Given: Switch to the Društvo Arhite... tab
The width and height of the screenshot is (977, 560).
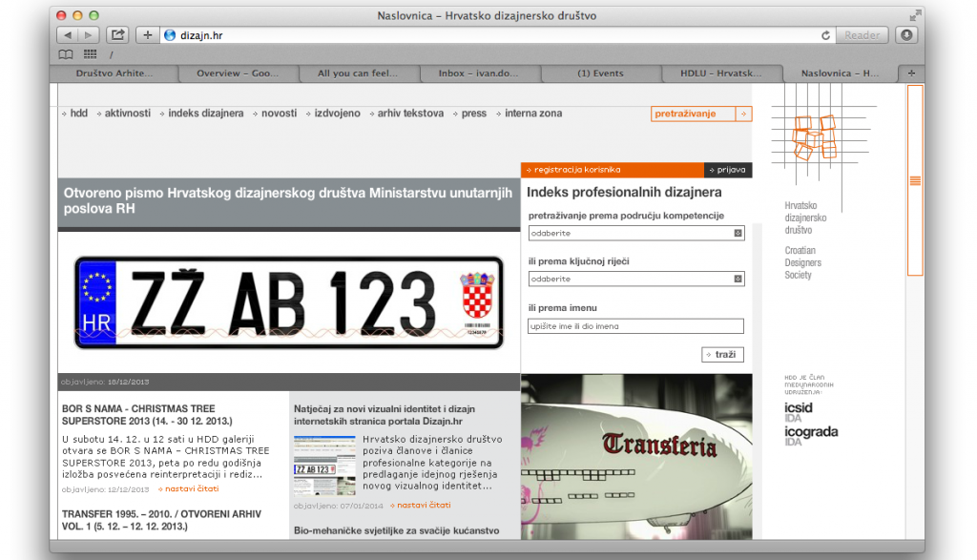Looking at the screenshot, I should pos(114,73).
